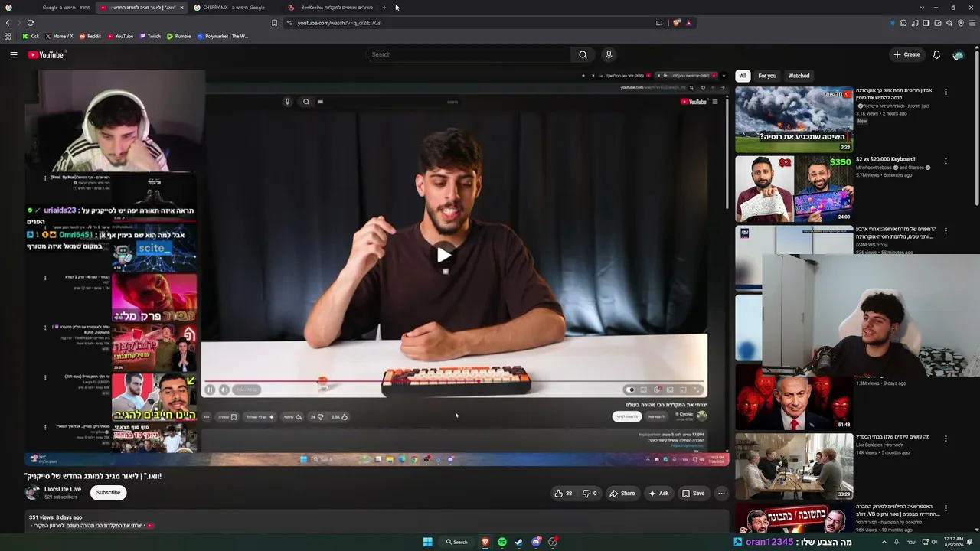Open the browser sidebar panel icon
Screen dimensions: 980x551
tap(926, 23)
